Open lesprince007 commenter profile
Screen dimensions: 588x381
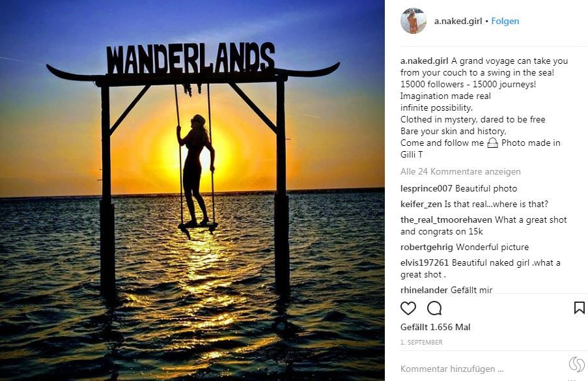click(x=427, y=188)
